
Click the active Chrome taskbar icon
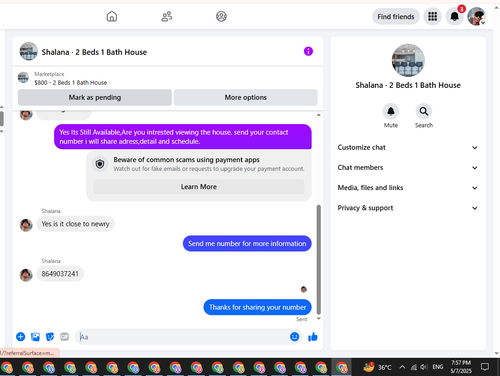click(342, 367)
